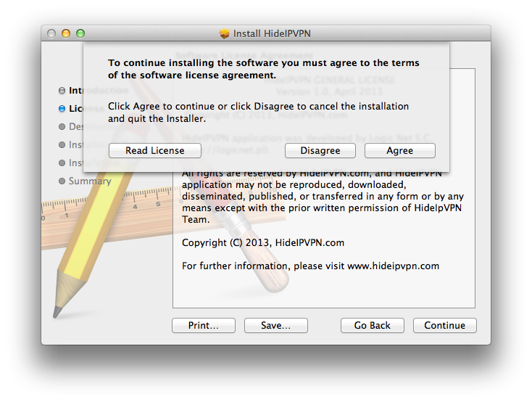The image size is (532, 402).
Task: Click the Agree button
Action: (399, 150)
